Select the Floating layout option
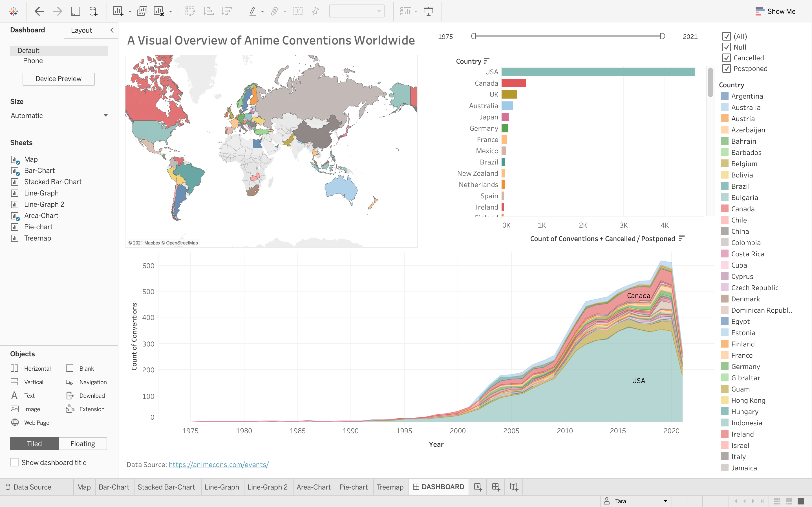 coord(83,444)
